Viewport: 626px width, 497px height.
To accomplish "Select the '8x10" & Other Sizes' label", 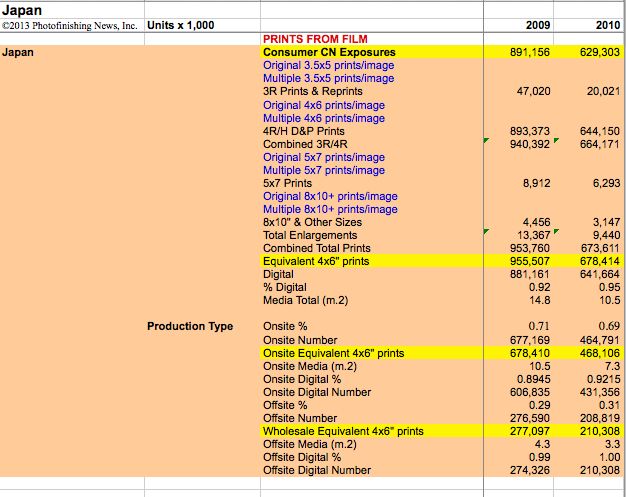I will click(x=313, y=222).
